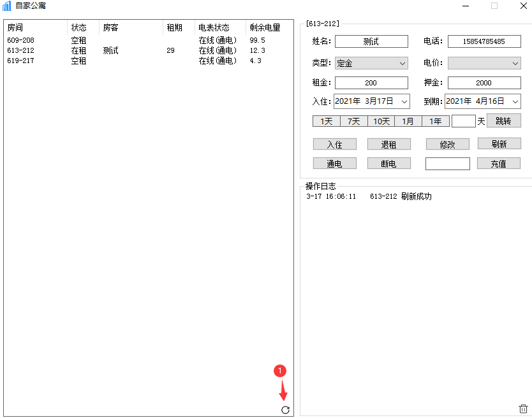Click the 1年 button

436,121
